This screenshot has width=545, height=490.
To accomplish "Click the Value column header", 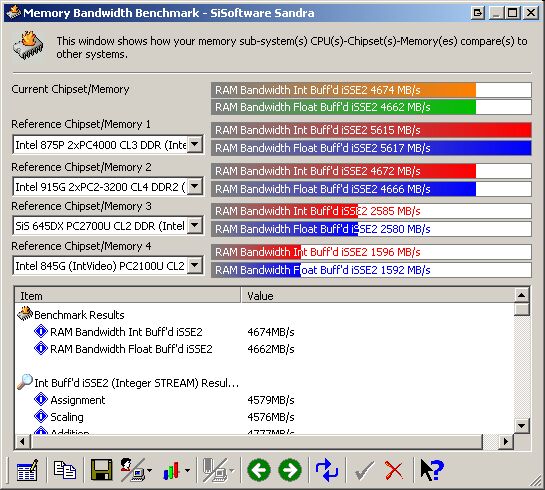I will 377,296.
